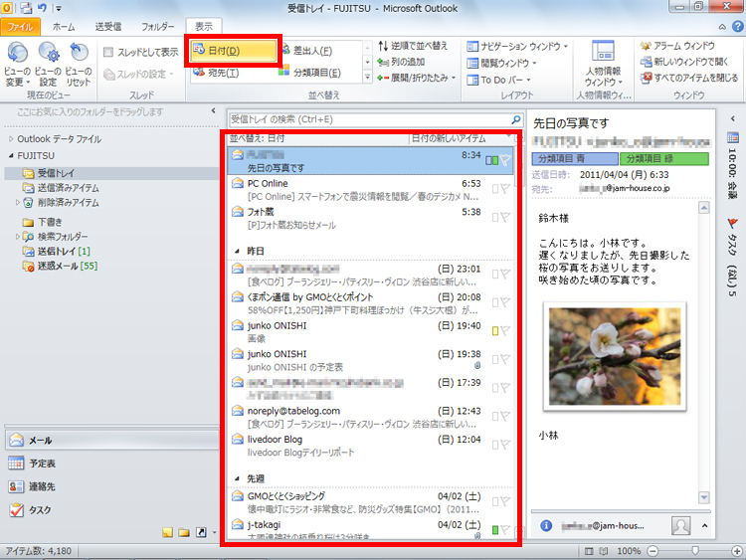
Task: Open To Do Bar (To Do バー) dropdown
Action: coord(498,80)
